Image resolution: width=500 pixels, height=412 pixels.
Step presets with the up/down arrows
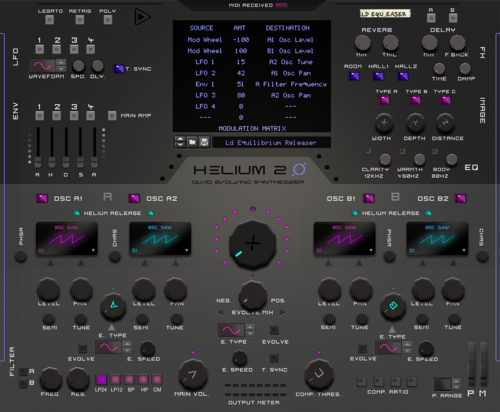(x=180, y=142)
